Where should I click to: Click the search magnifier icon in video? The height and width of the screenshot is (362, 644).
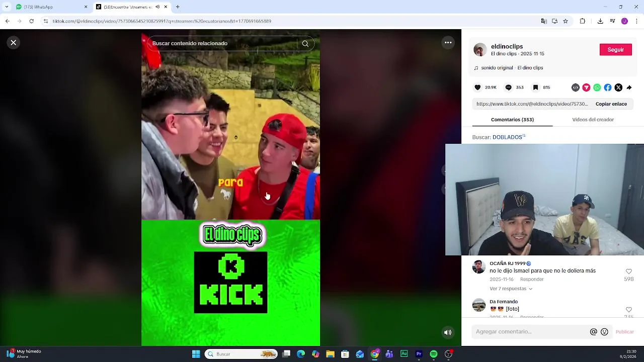(x=305, y=44)
